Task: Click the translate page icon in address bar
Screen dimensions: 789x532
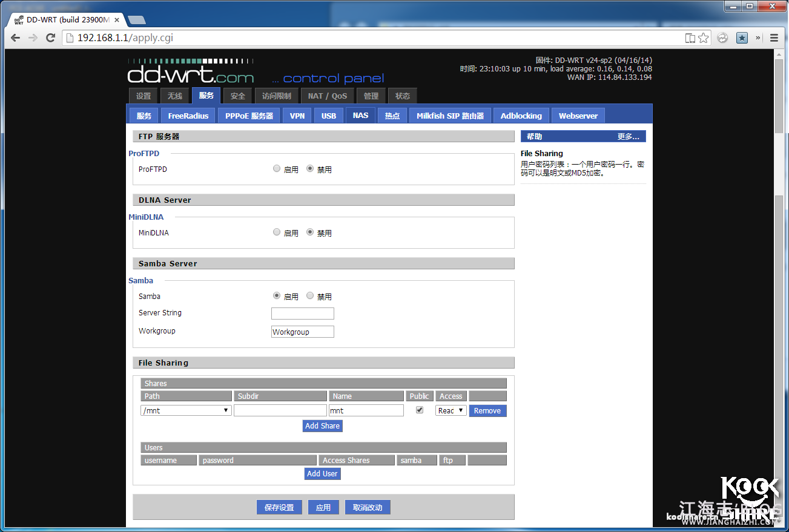Action: 690,38
